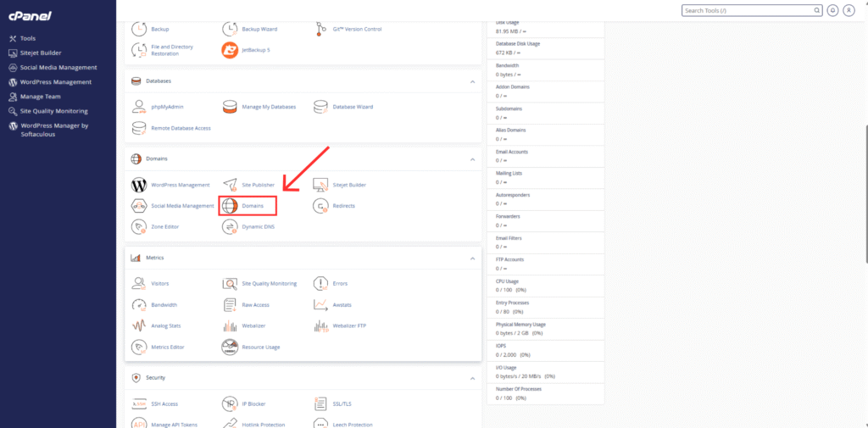
Task: Click the Number Of Processes statistic text
Action: point(519,389)
